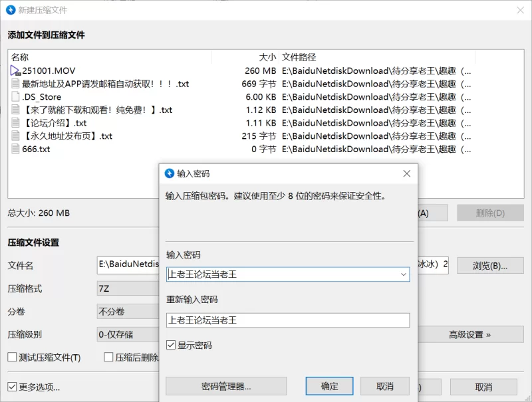This screenshot has height=402, width=532.
Task: Click the 【永久地址发布页】.txt file icon
Action: click(x=16, y=136)
